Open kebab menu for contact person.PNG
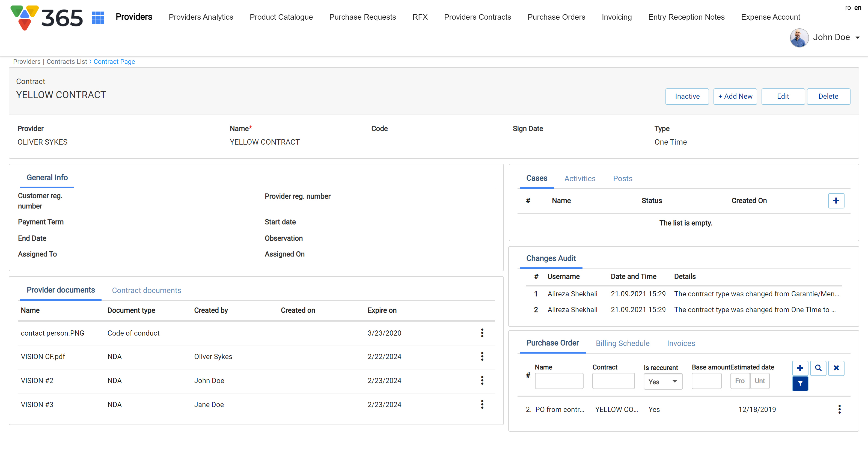 point(482,333)
